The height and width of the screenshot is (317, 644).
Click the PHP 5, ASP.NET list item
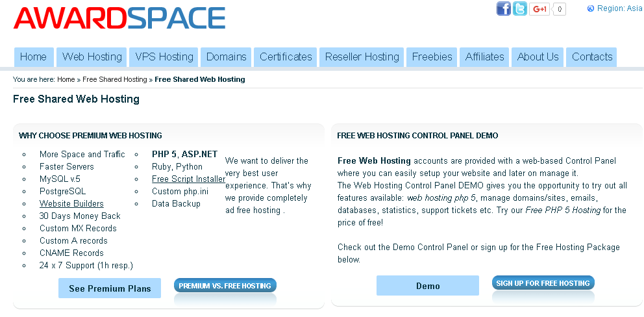tap(185, 154)
